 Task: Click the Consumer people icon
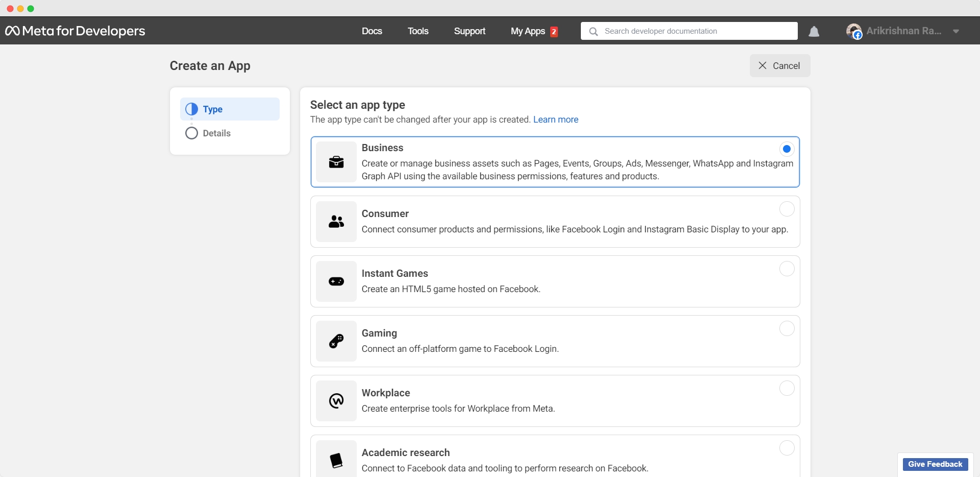[x=336, y=222]
